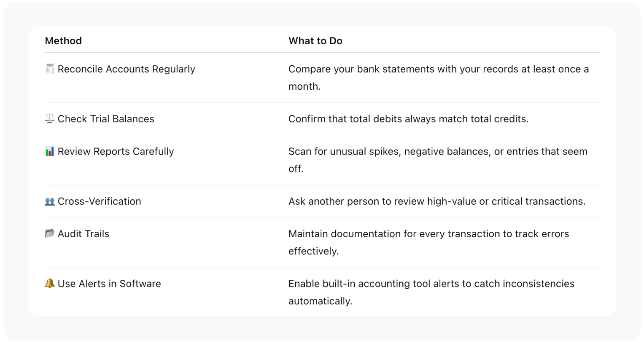The height and width of the screenshot is (343, 644).
Task: Select the Cross-Verification label
Action: pos(99,201)
